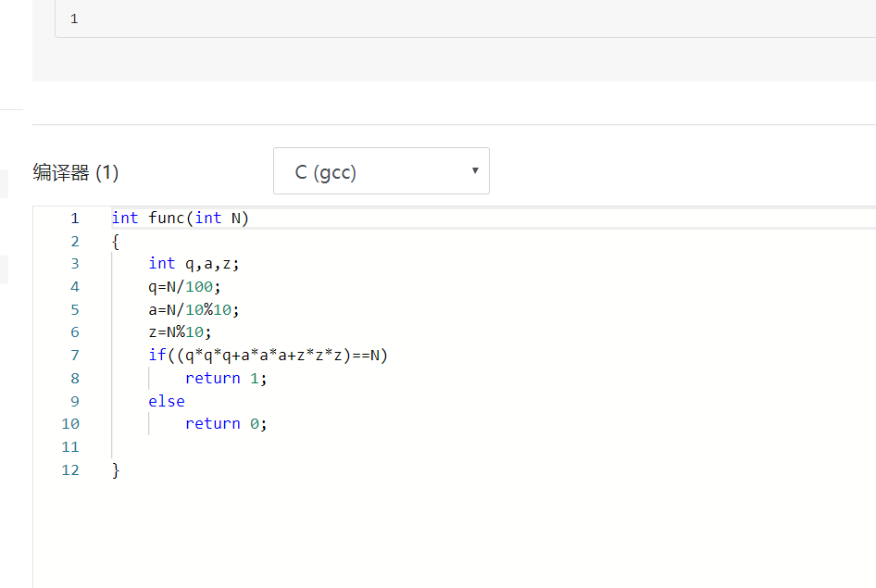Place cursor on the func(int N) declaration line
Screen dimensions: 876x588
181,219
